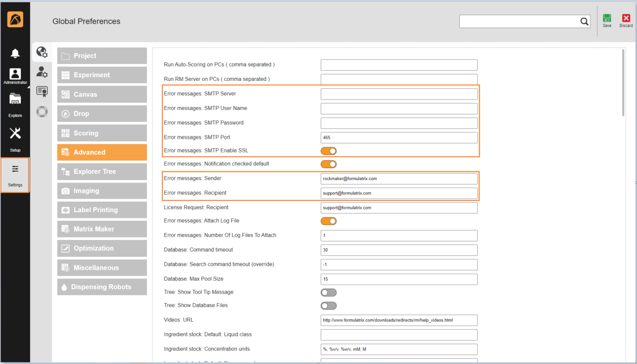Disable SMTP Enable SSL toggle

pyautogui.click(x=329, y=151)
